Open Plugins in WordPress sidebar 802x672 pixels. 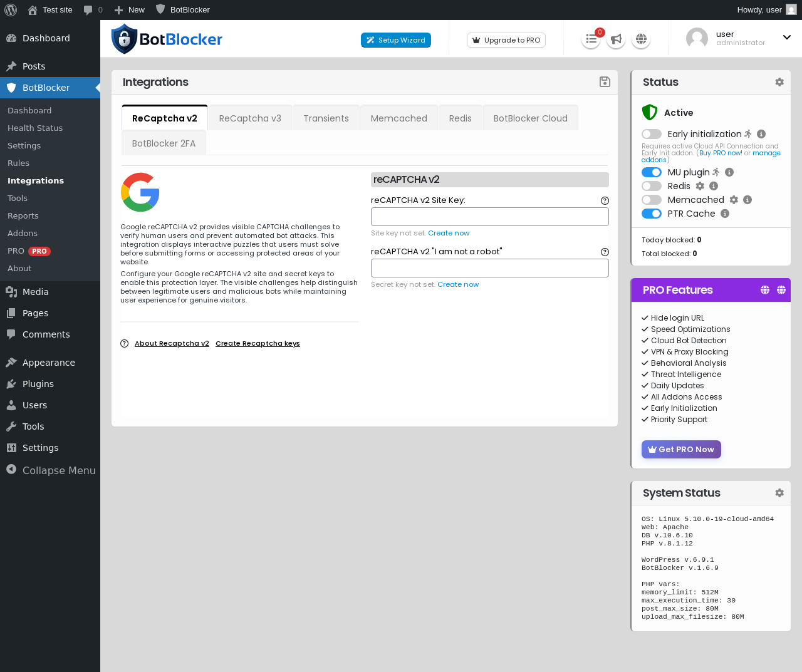click(x=38, y=384)
